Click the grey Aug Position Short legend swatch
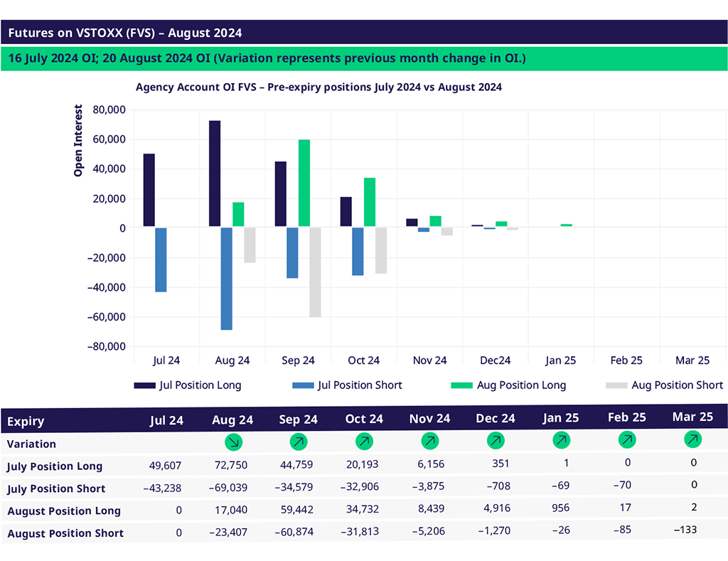 616,385
